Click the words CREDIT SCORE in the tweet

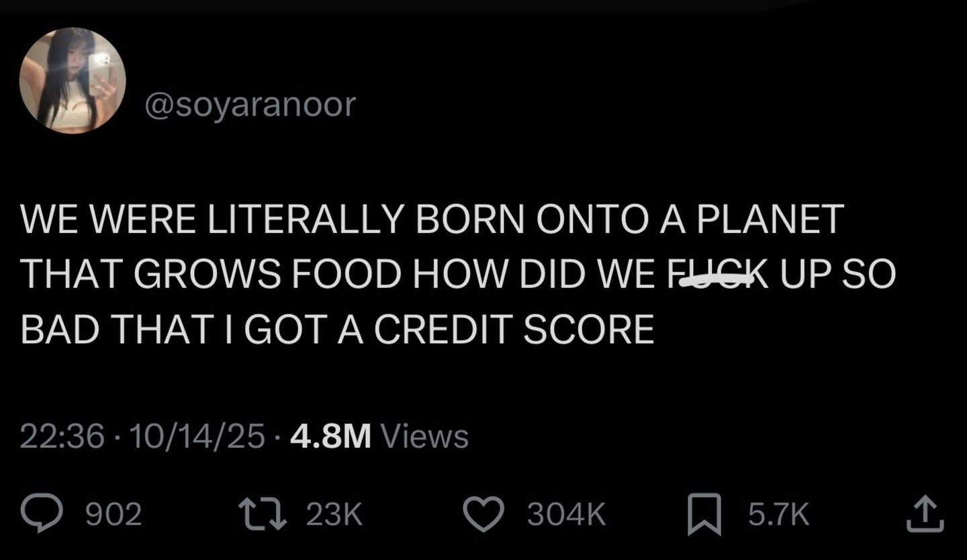(x=512, y=330)
